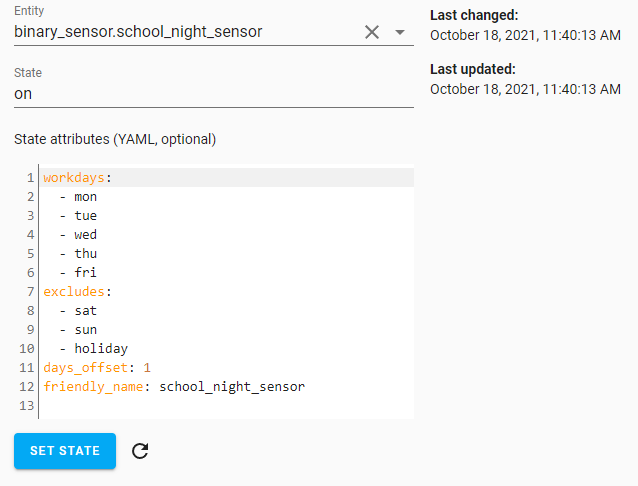
Task: Click the "friendly_name" attribute line
Action: (x=173, y=387)
